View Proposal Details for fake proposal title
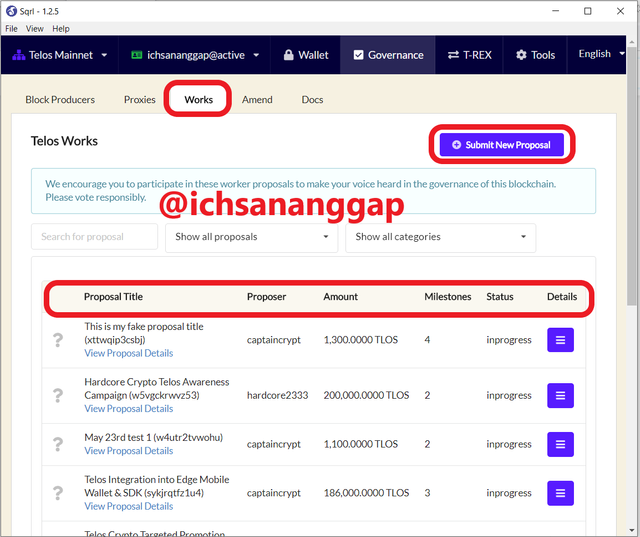Image resolution: width=640 pixels, height=537 pixels. click(129, 353)
